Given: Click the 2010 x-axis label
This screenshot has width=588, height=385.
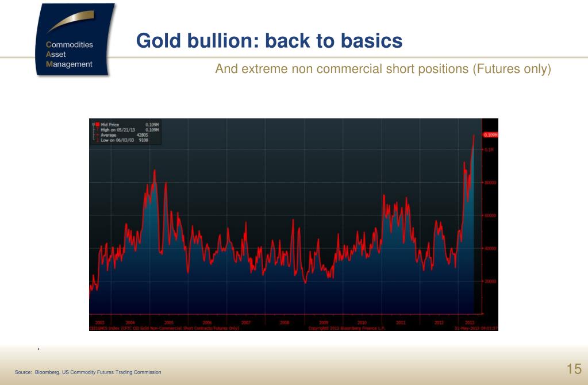Looking at the screenshot, I should [x=362, y=322].
